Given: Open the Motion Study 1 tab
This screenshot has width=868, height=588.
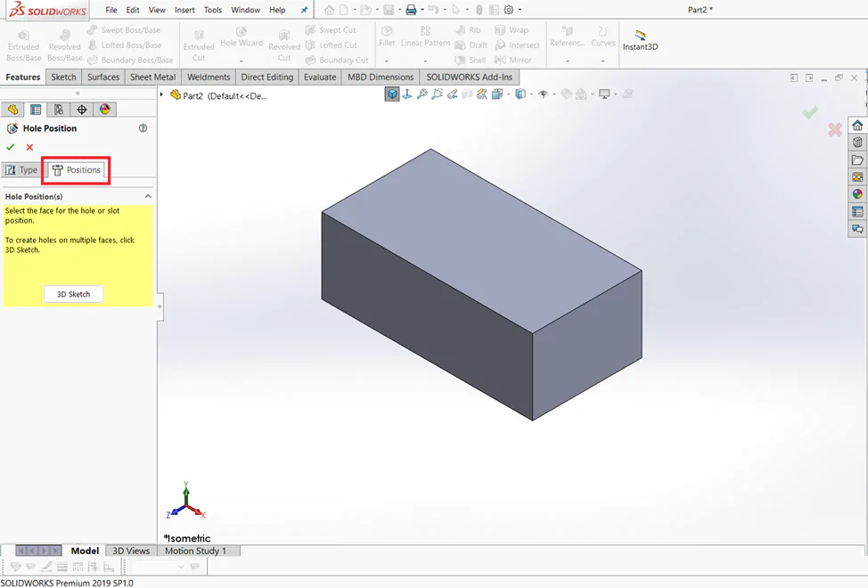Looking at the screenshot, I should (x=195, y=551).
